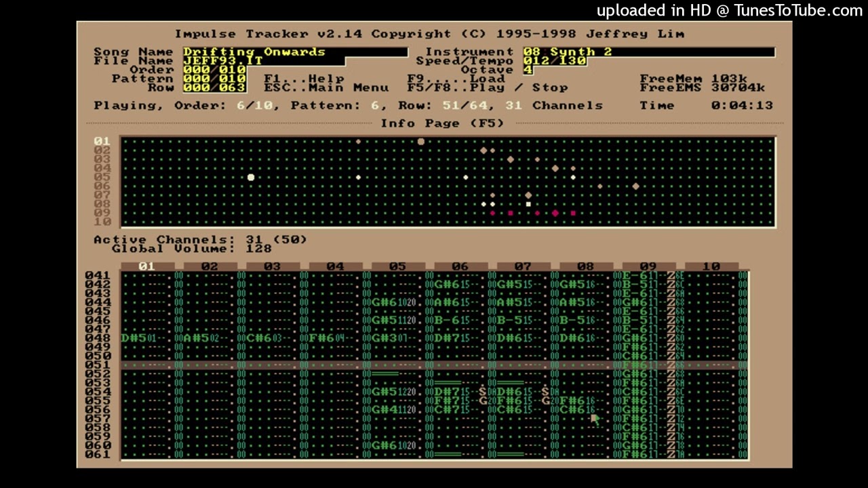Viewport: 868px width, 488px height.
Task: Click the FreeEMS 30704k readout
Action: click(702, 87)
